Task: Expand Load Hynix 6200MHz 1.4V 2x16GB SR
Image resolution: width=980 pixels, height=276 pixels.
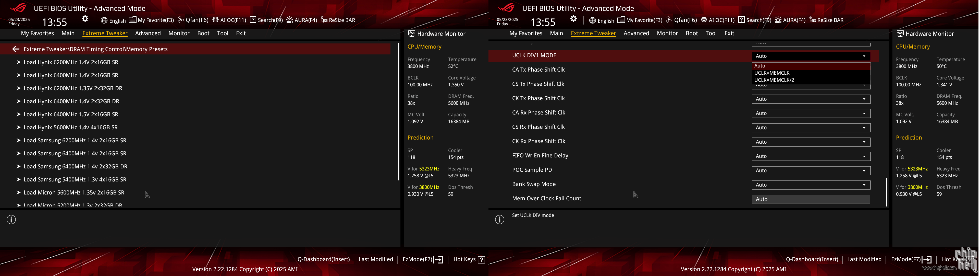Action: [71, 62]
